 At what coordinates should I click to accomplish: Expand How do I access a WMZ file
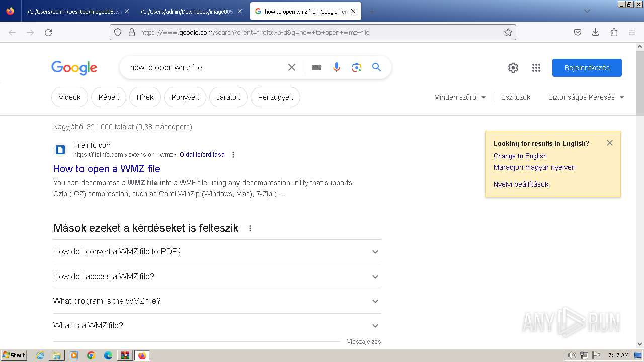tap(217, 277)
